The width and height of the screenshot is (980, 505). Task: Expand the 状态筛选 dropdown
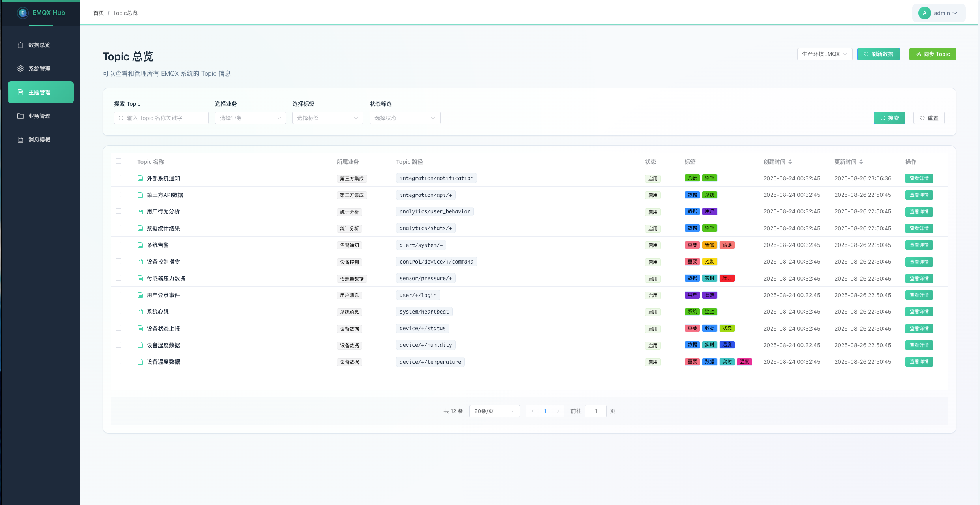pyautogui.click(x=405, y=118)
